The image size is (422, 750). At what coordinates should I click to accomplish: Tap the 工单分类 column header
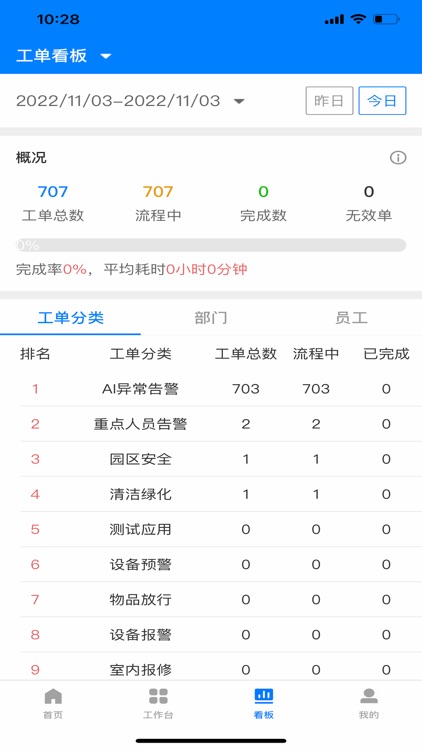pos(140,354)
